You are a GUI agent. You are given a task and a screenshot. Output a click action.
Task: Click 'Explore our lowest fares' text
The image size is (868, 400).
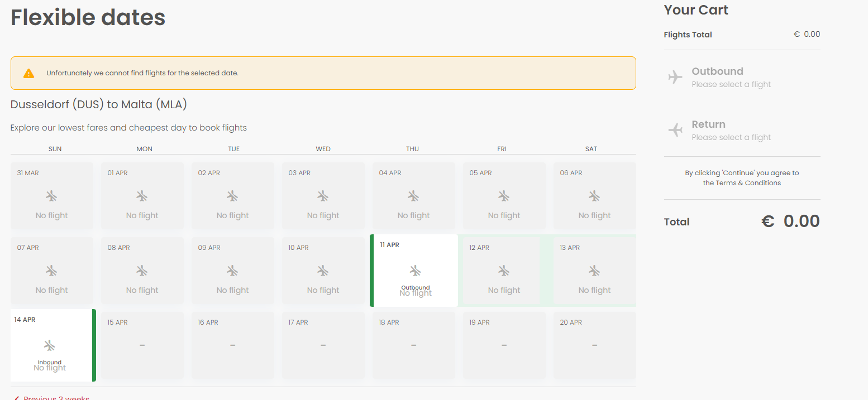click(x=128, y=128)
